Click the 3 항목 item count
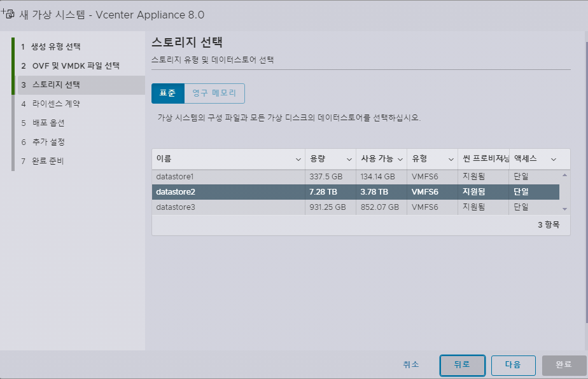588x379 pixels. [549, 225]
